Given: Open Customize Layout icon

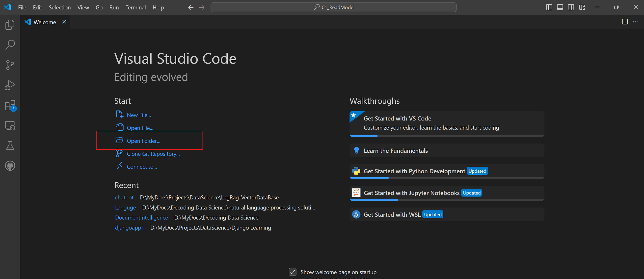Looking at the screenshot, I should (x=582, y=7).
